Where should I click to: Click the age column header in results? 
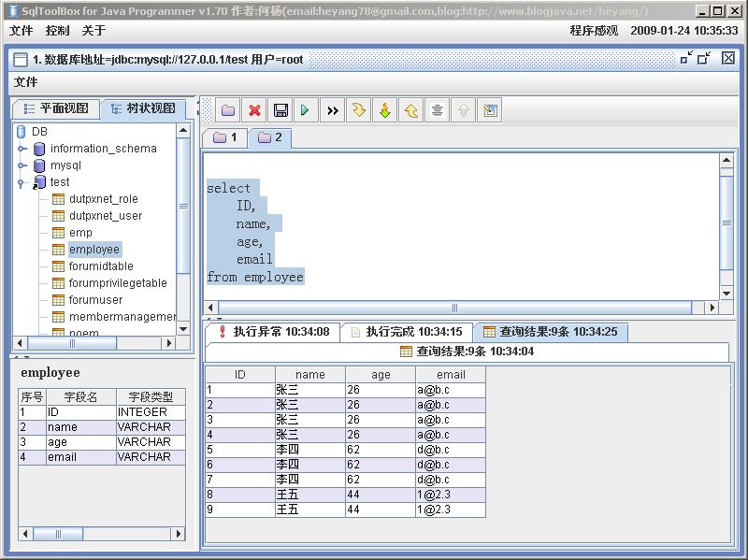click(381, 375)
